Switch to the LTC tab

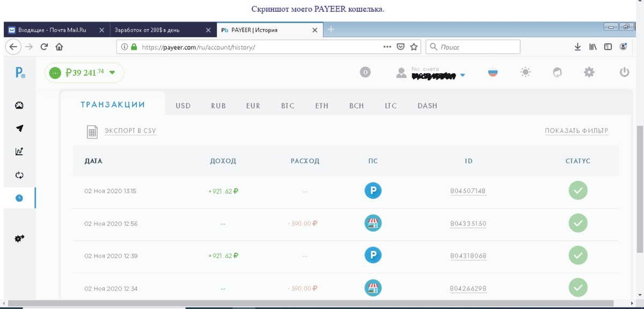[x=391, y=106]
